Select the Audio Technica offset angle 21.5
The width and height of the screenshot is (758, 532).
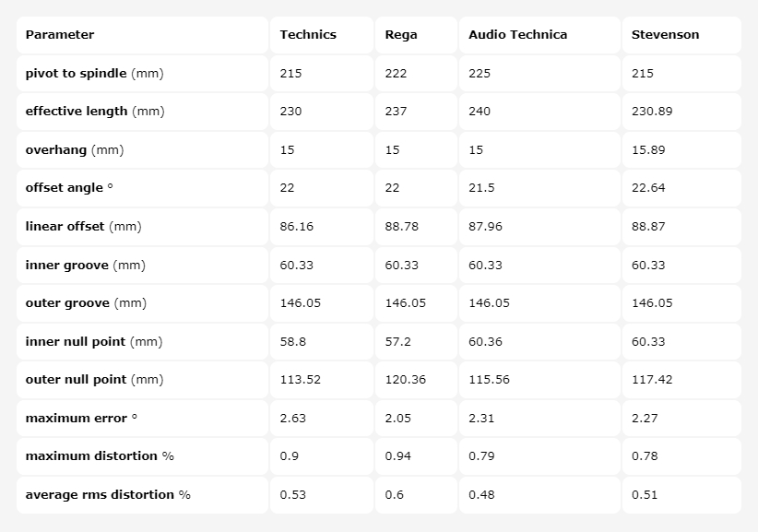[x=481, y=188]
